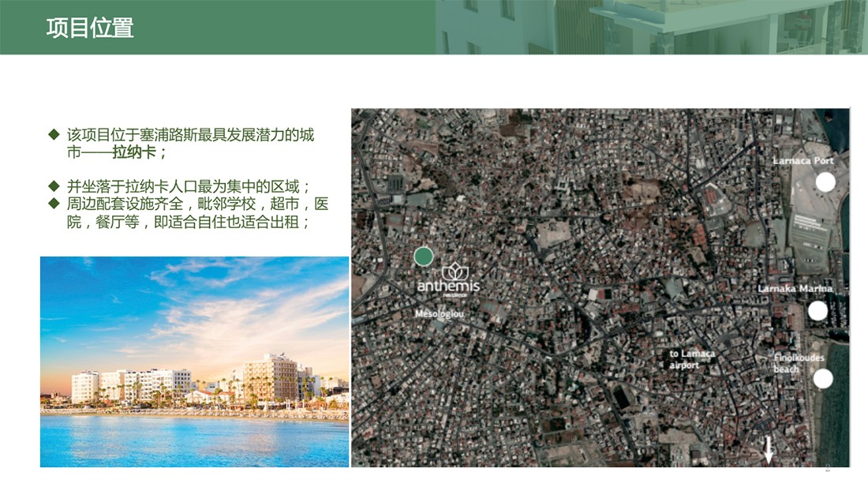Viewport: 868px width, 483px height.
Task: Click the 'to Larnaca airport' map label
Action: [691, 360]
